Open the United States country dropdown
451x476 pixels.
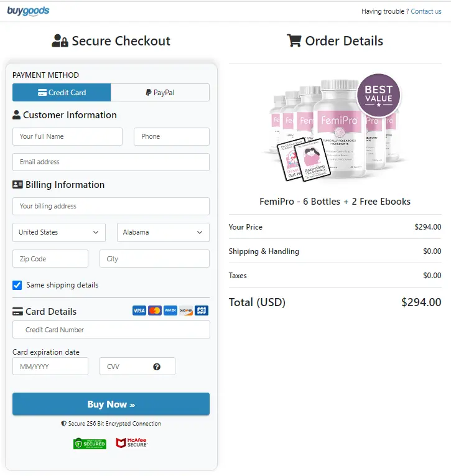pyautogui.click(x=59, y=232)
